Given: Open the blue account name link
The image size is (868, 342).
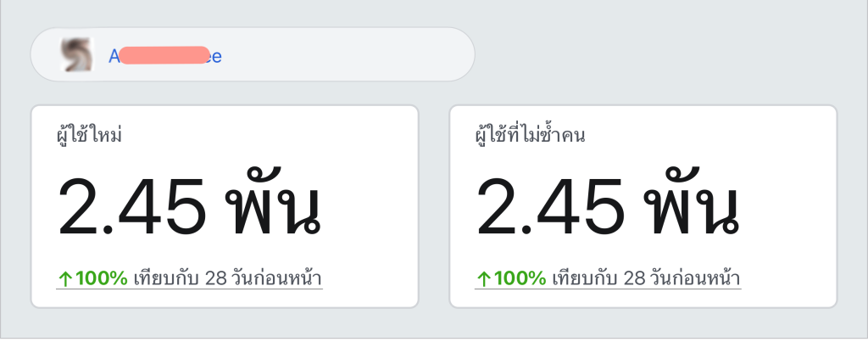Looking at the screenshot, I should 165,56.
